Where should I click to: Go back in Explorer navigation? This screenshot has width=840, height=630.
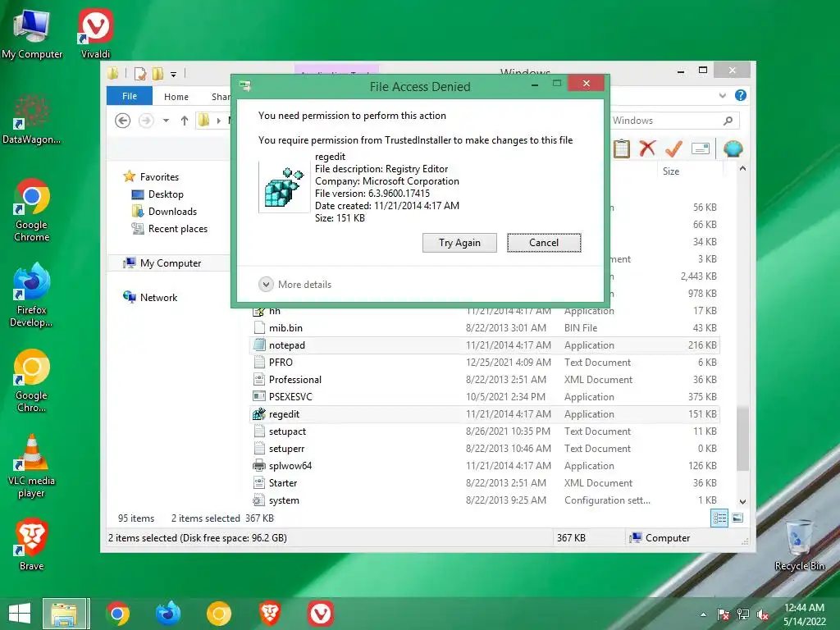pyautogui.click(x=123, y=121)
